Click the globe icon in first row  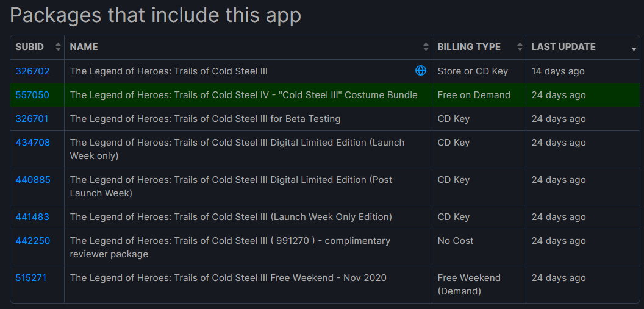(x=421, y=71)
